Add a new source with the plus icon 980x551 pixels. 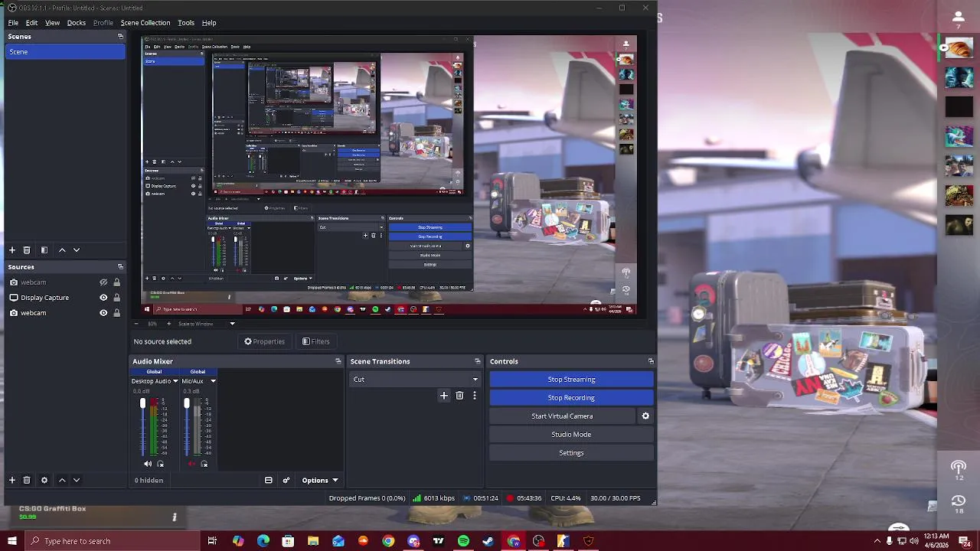[x=12, y=481]
